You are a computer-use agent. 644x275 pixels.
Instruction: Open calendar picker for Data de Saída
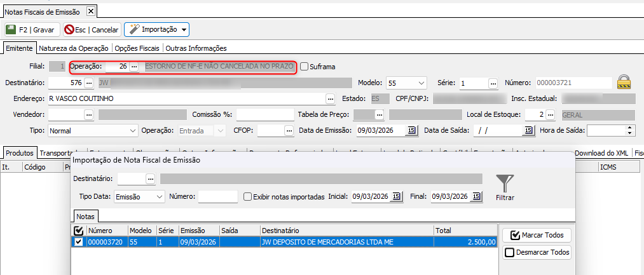tap(527, 130)
